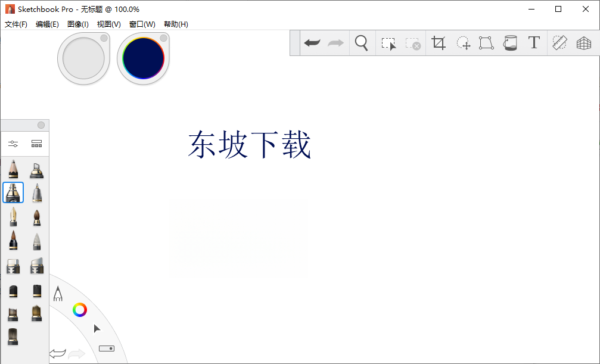Click the Undo arrow in top toolbar
Screen dimensions: 600x364
(x=312, y=43)
